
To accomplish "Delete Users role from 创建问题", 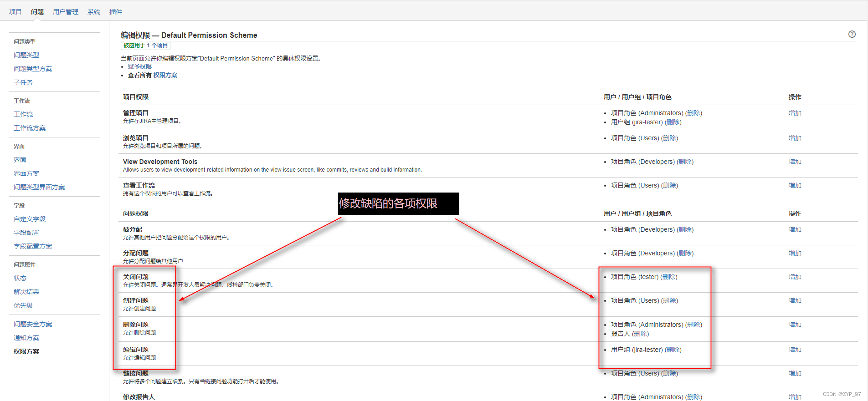I will 669,300.
